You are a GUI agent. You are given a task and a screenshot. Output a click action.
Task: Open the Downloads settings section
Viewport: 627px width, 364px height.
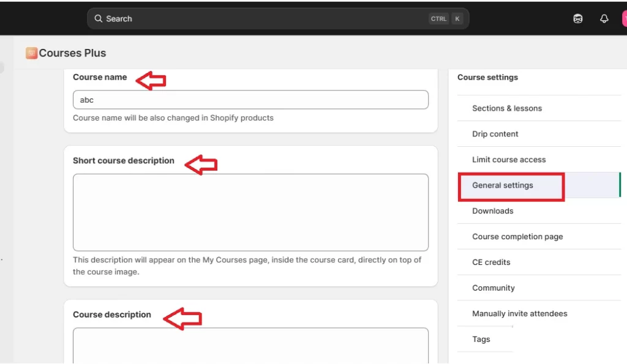493,211
